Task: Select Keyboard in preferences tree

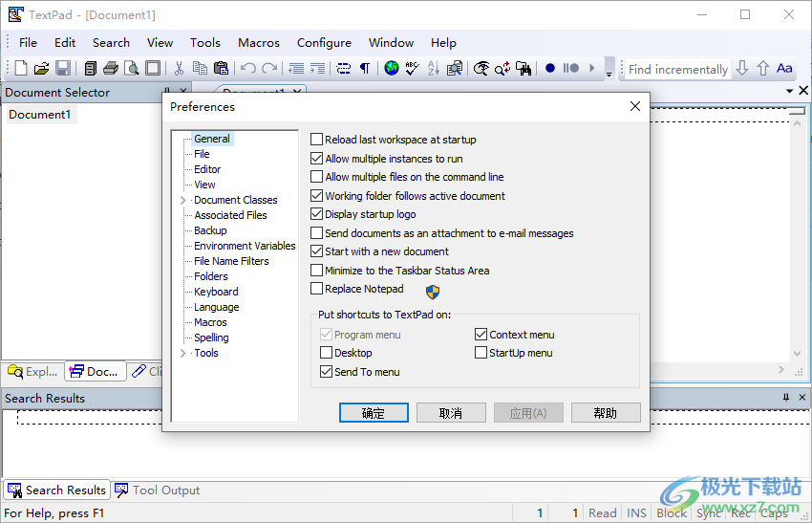Action: [216, 292]
